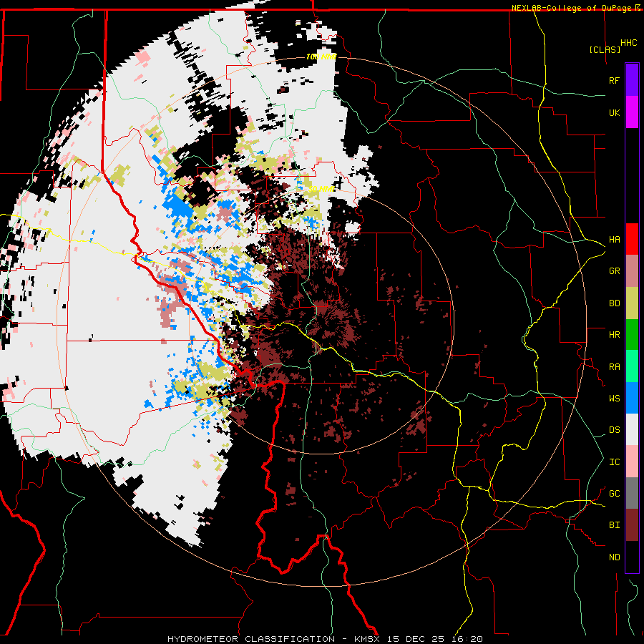
Task: Click the purple RF color swatch in legend
Action: [632, 80]
